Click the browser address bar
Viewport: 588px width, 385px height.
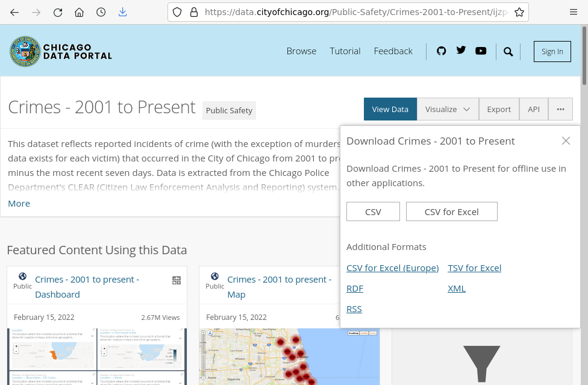(346, 12)
